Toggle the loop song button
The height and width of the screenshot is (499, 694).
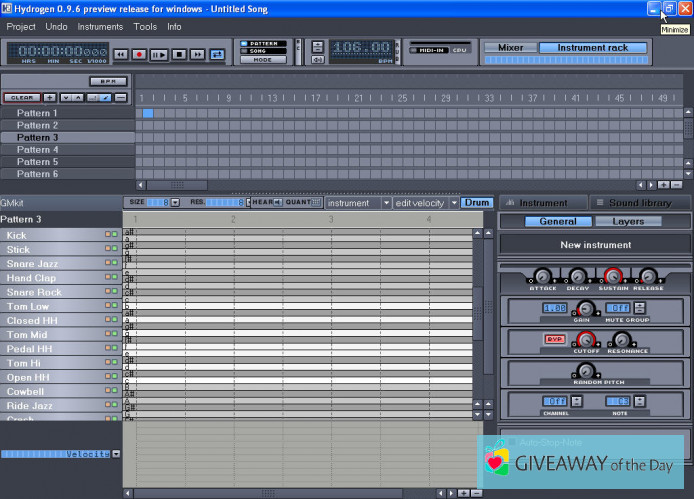tap(218, 54)
